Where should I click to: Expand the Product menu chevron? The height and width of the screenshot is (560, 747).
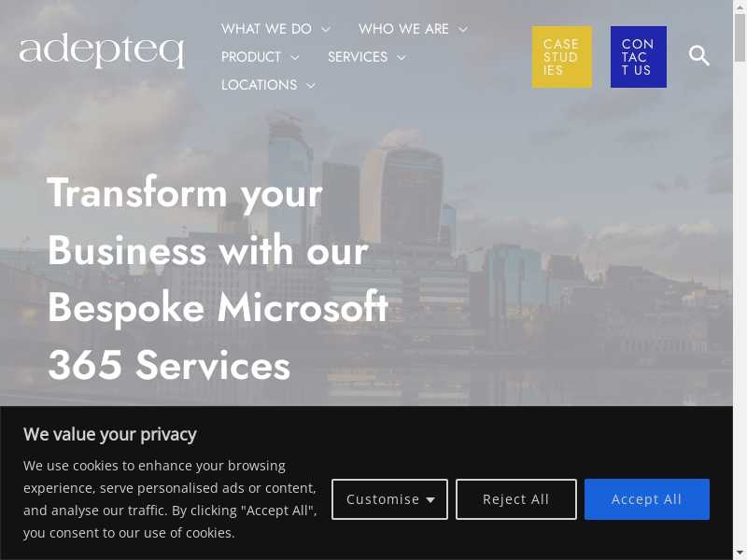tap(295, 58)
